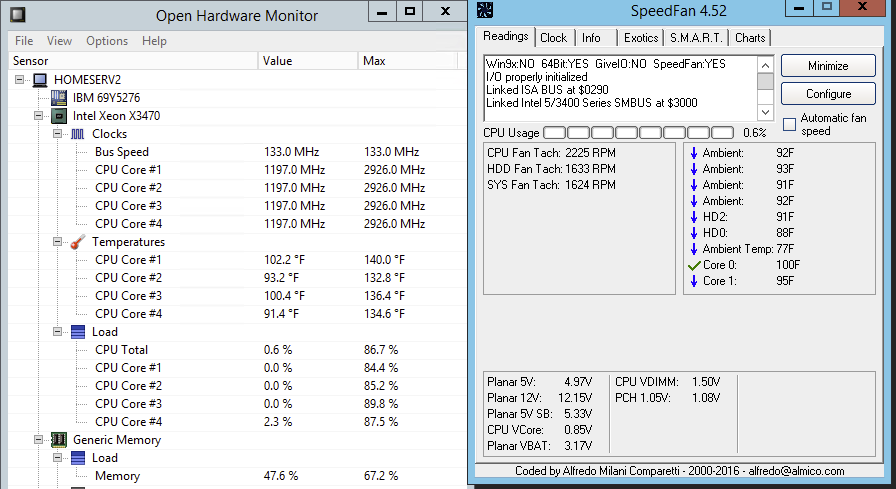Click the Open Hardware Monitor app icon
Image resolution: width=896 pixels, height=489 pixels.
[x=18, y=14]
